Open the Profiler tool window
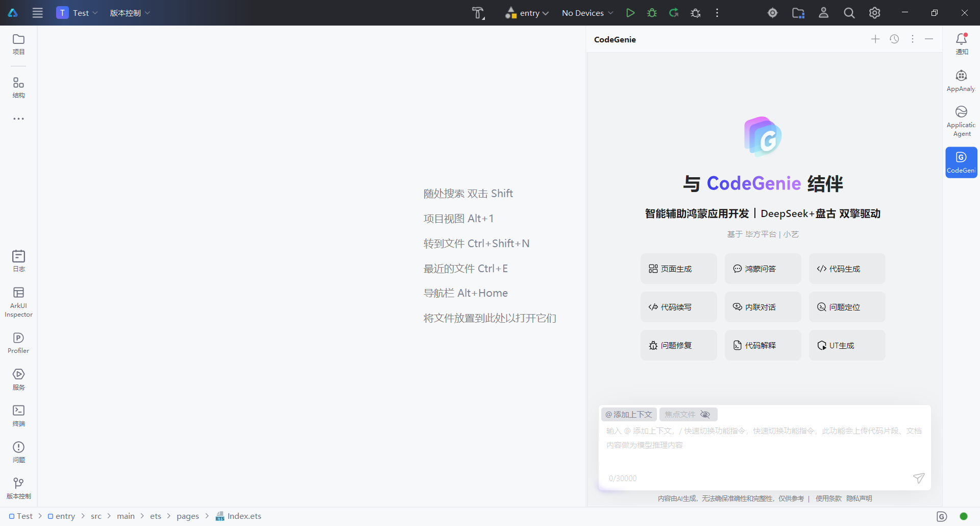The width and height of the screenshot is (980, 526). pyautogui.click(x=19, y=343)
